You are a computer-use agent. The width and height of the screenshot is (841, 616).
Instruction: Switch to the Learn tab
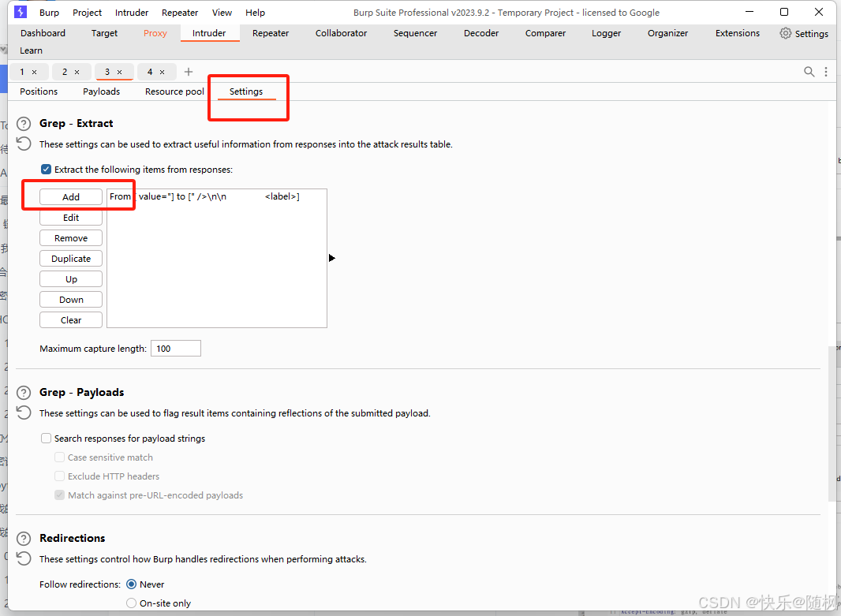coord(31,50)
